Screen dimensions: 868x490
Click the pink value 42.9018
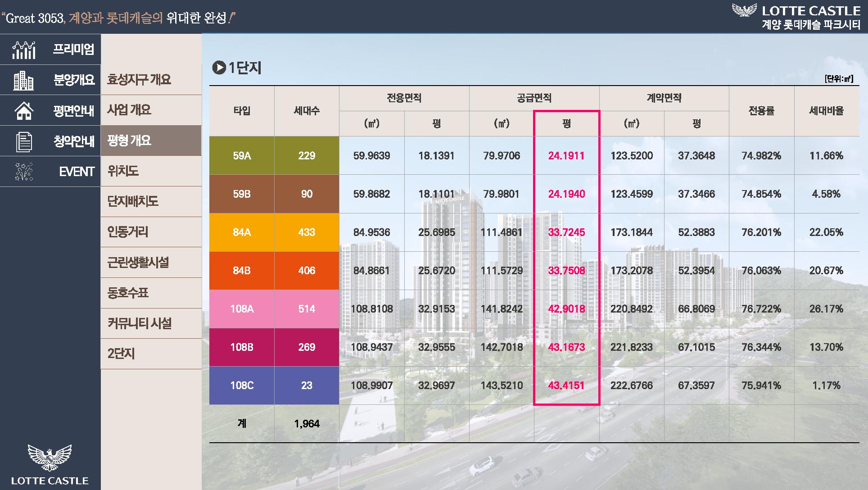(x=566, y=309)
